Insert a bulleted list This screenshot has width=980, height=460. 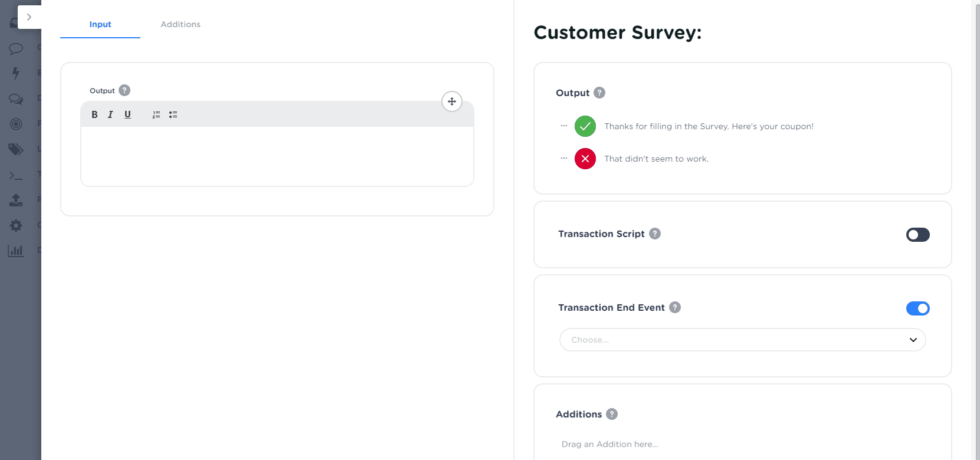173,114
